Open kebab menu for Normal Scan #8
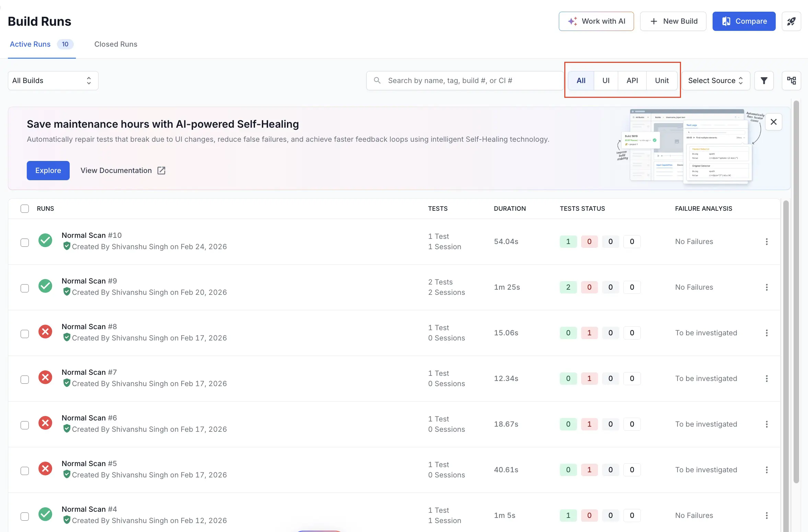 766,333
